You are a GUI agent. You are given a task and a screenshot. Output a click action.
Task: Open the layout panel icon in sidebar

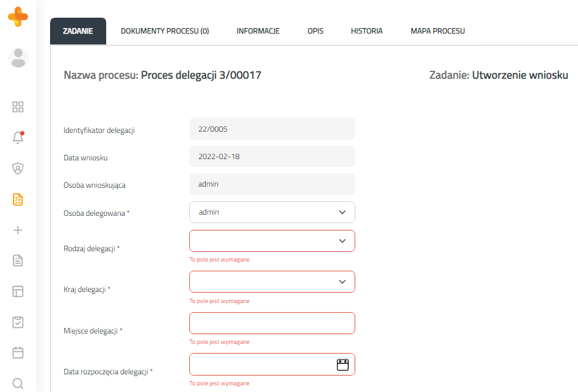pyautogui.click(x=18, y=291)
